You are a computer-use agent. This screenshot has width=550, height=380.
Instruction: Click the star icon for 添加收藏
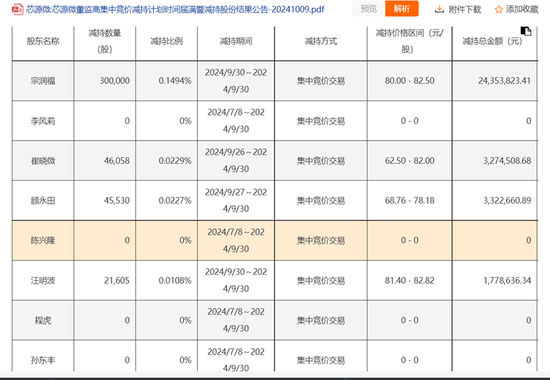pyautogui.click(x=498, y=9)
